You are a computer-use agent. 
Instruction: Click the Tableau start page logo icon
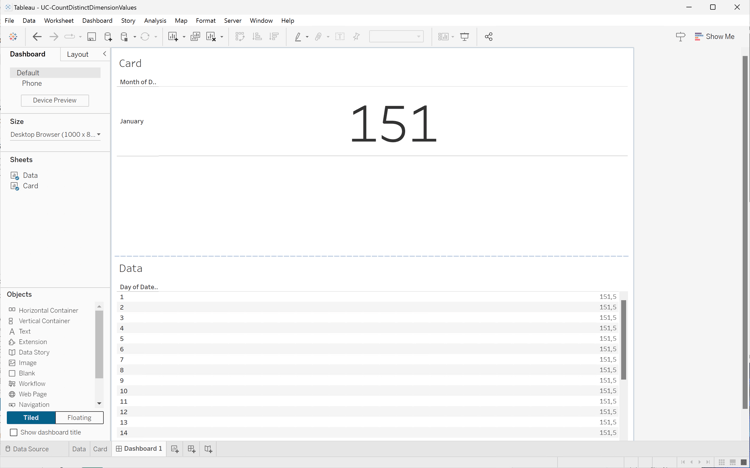[x=13, y=37]
